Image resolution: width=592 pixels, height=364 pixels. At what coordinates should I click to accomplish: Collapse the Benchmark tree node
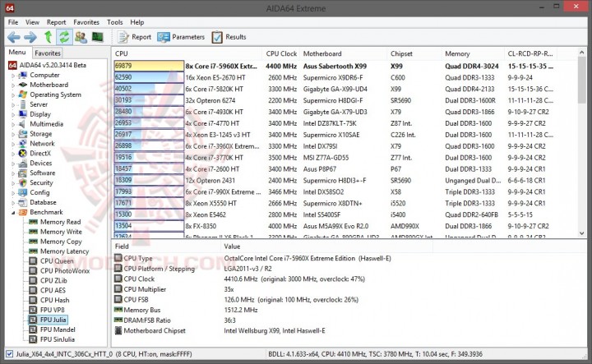point(13,213)
